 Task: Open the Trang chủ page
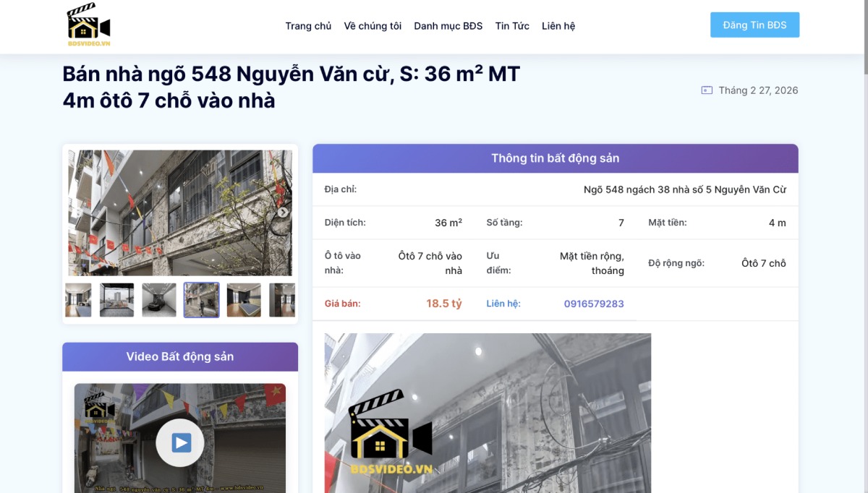pos(308,25)
